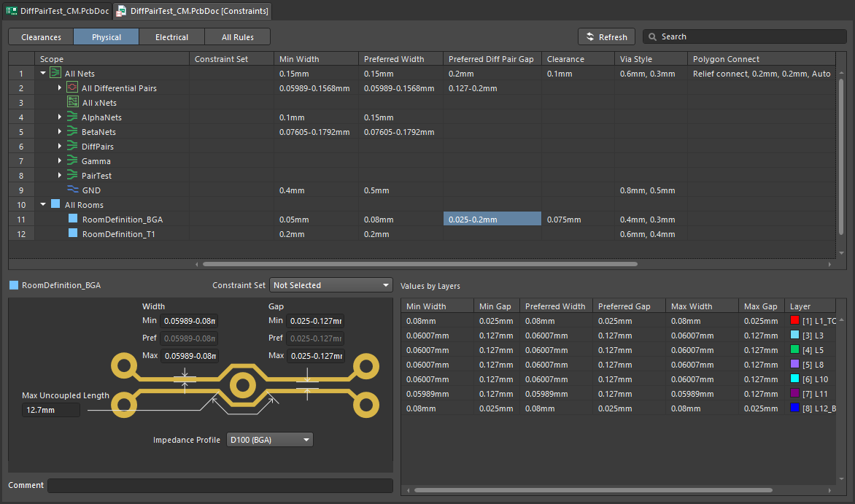Click the purple L8 layer swatch
855x504 pixels.
[794, 365]
